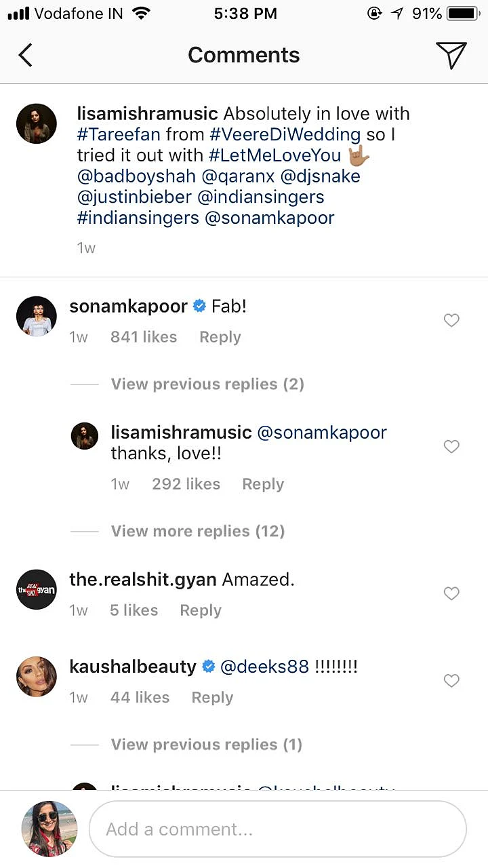Like lisamishramusic's "thanks, love!!" reply

tap(451, 446)
